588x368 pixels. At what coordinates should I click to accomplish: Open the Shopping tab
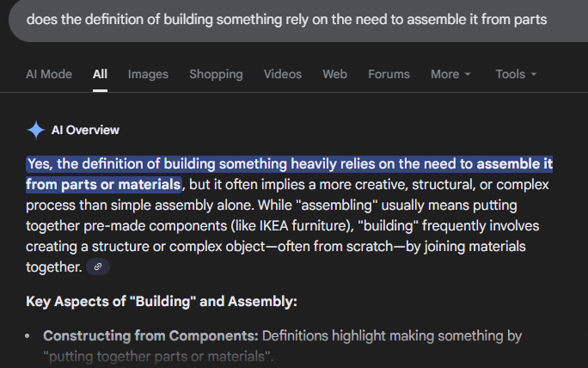216,74
